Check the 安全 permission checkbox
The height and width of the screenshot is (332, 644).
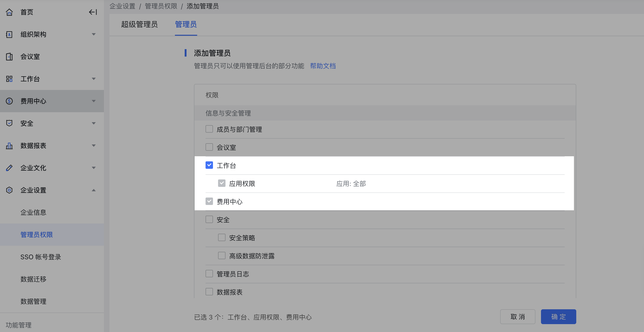click(x=209, y=220)
